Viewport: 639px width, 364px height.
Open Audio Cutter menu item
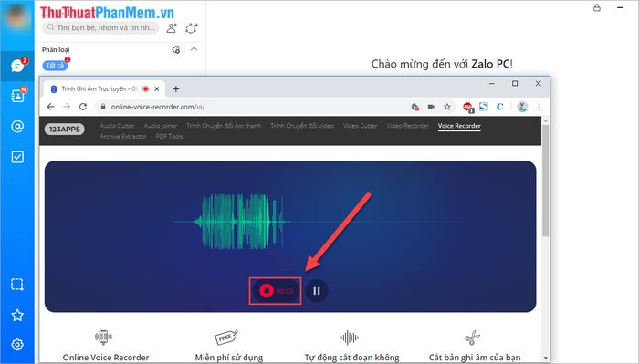pos(117,126)
